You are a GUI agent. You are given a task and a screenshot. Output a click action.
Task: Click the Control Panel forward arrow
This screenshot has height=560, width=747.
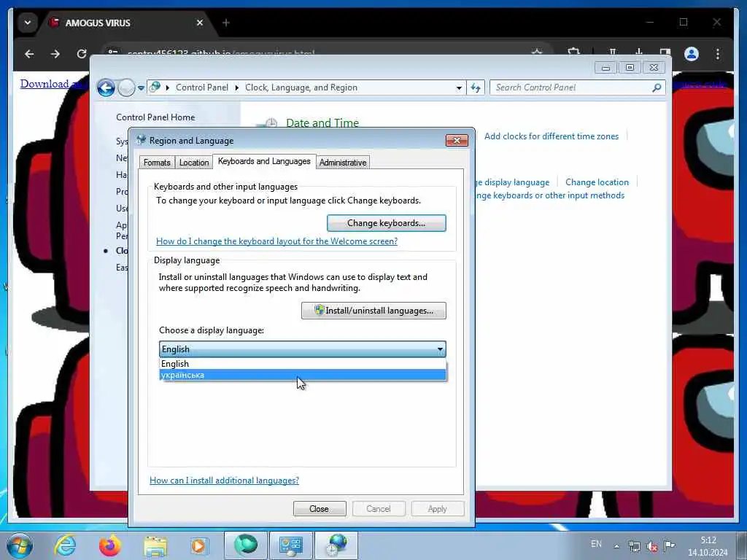(x=126, y=87)
